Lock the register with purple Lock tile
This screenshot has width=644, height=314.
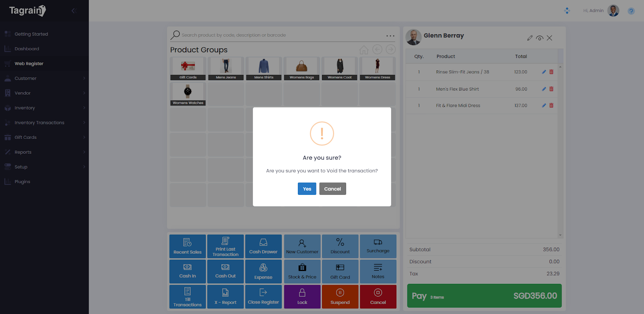302,297
